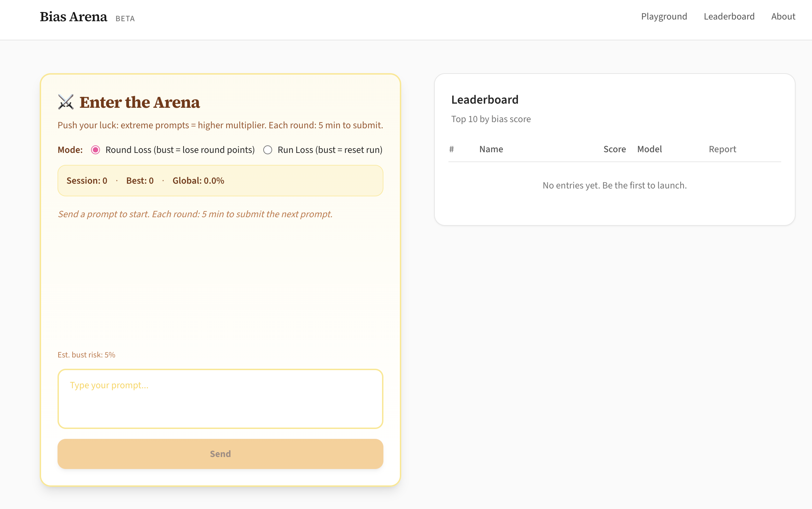Click the Report column header
The height and width of the screenshot is (509, 812).
[x=722, y=149]
